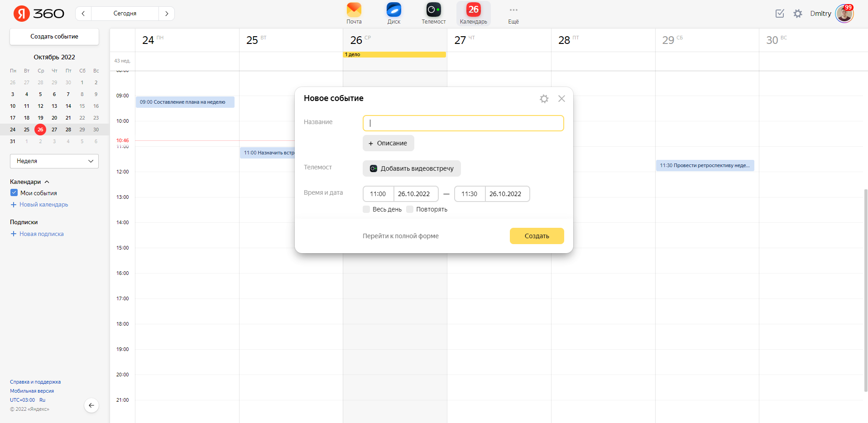
Task: Go to next week with right chevron
Action: pos(167,14)
